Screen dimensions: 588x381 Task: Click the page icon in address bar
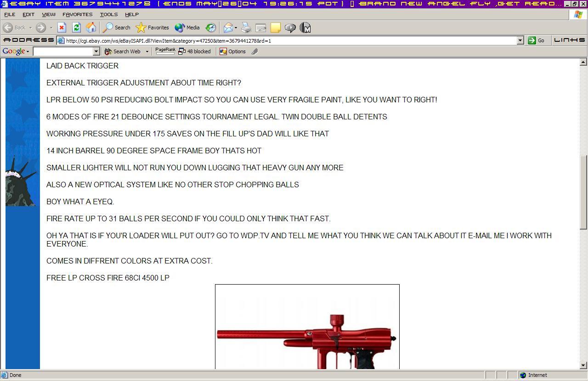tap(61, 40)
